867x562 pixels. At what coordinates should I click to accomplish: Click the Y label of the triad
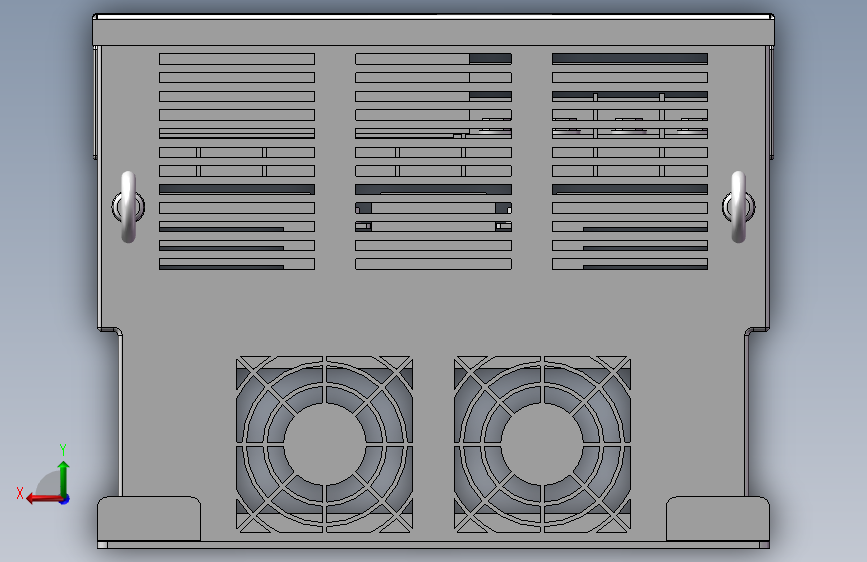point(63,449)
